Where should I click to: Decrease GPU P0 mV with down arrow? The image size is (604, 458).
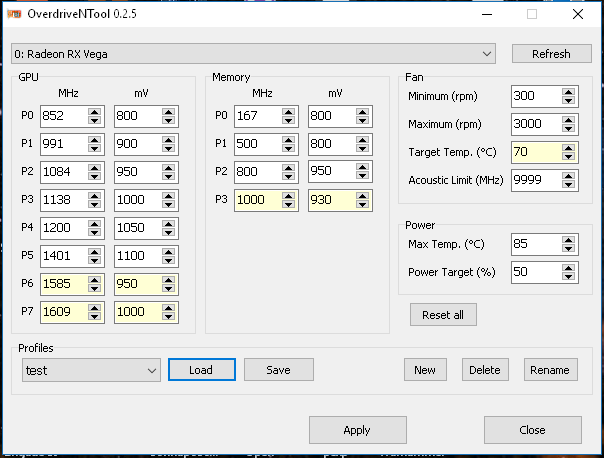pyautogui.click(x=168, y=121)
